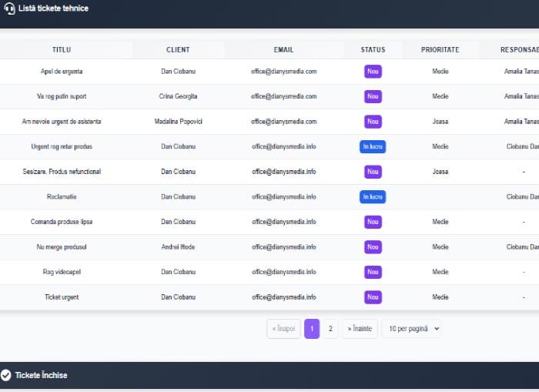Open ticket titled Apel de urgenta
Screen dimensions: 539x392
tap(62, 72)
